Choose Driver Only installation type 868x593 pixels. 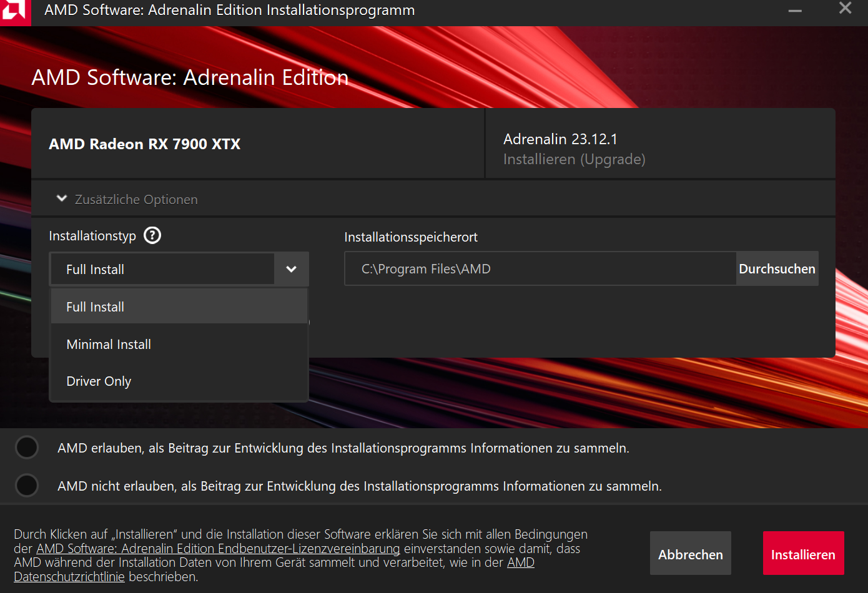tap(98, 381)
